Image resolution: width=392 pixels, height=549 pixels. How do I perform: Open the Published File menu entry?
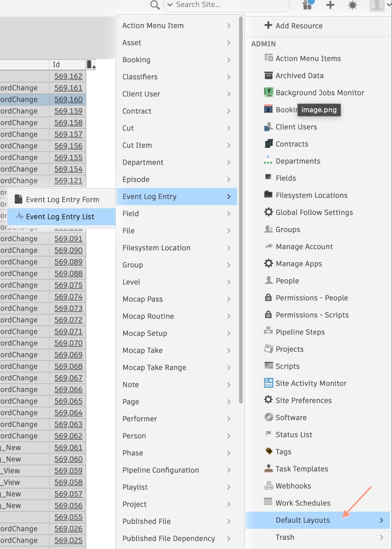[177, 521]
